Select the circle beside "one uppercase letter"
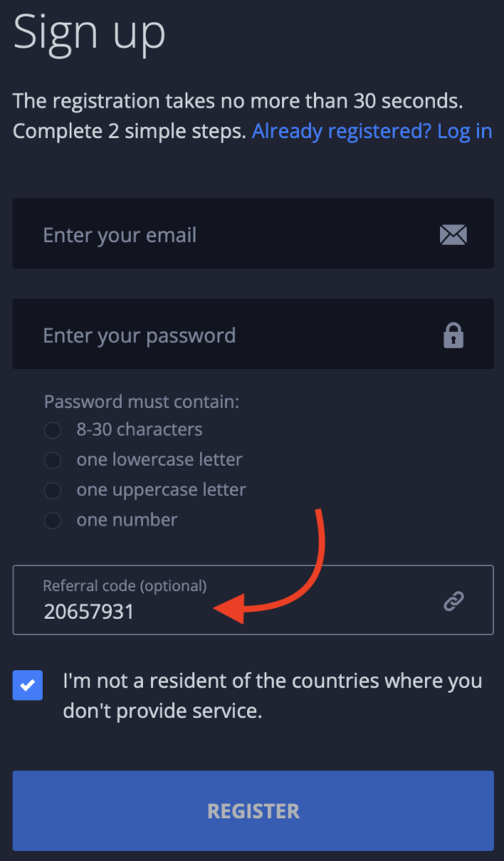Screen dimensions: 504x861 point(53,490)
